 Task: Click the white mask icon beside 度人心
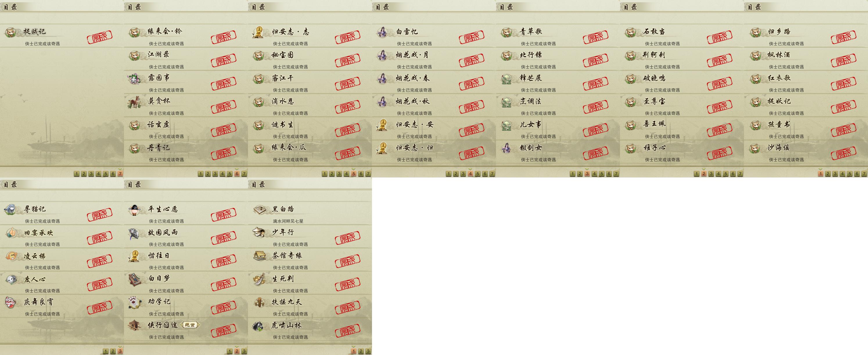pyautogui.click(x=11, y=279)
